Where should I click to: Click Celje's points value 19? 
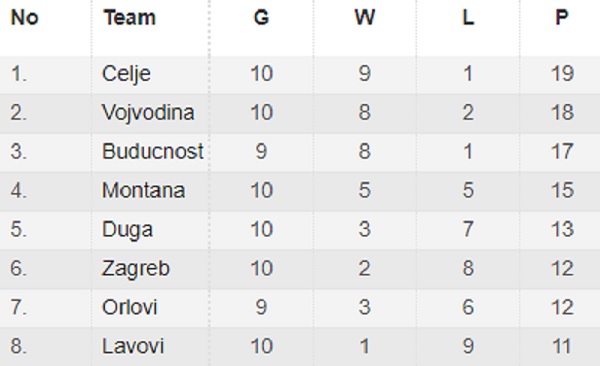[562, 74]
